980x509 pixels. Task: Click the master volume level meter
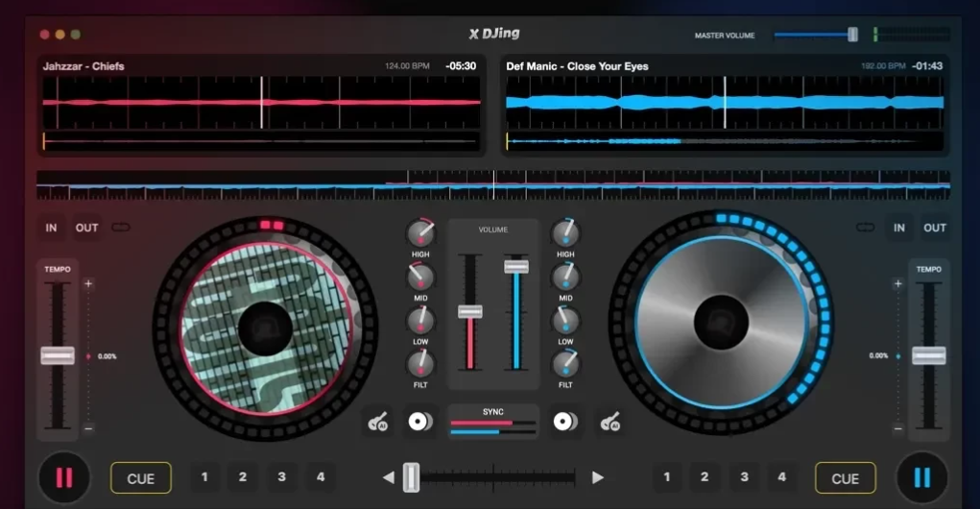pos(912,35)
